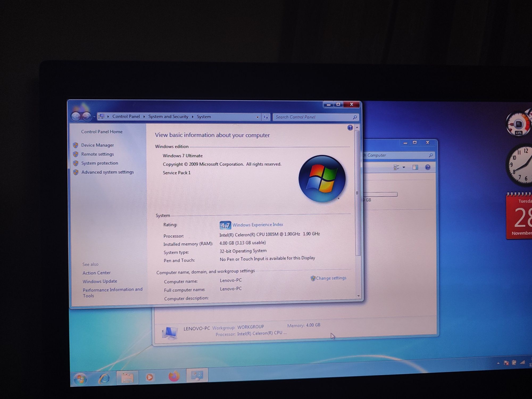
Task: Click the Action Center icon link
Action: coord(96,273)
